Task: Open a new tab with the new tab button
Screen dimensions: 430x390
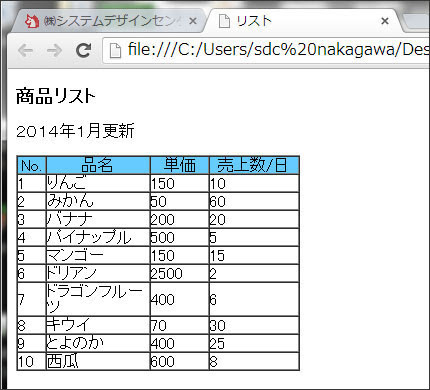Action: point(415,22)
